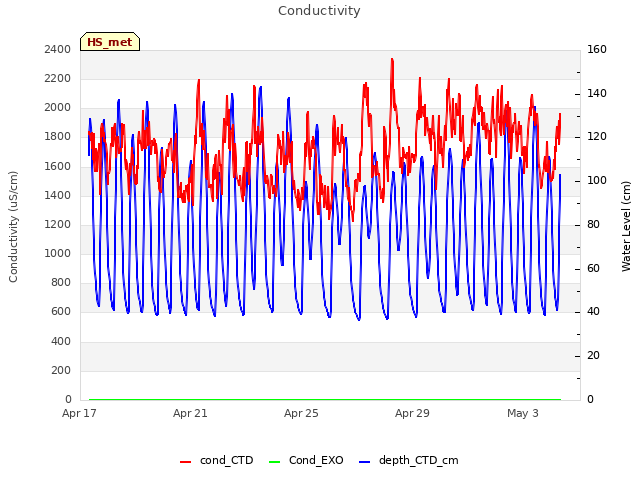640x480 pixels.
Task: Click the May 3 x-axis label
Action: (523, 413)
